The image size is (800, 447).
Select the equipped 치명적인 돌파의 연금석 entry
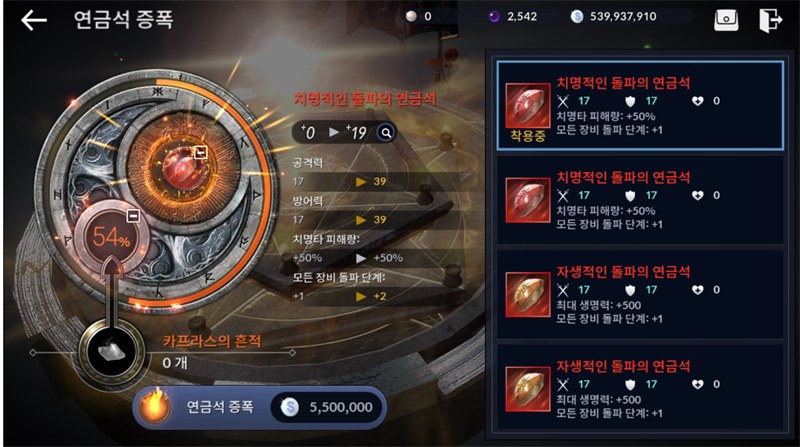[x=640, y=106]
